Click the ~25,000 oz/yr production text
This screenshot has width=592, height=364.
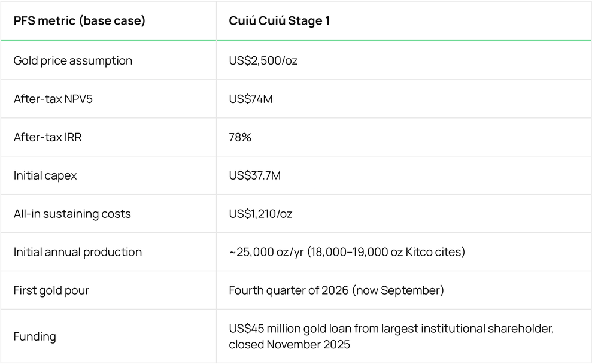click(266, 252)
